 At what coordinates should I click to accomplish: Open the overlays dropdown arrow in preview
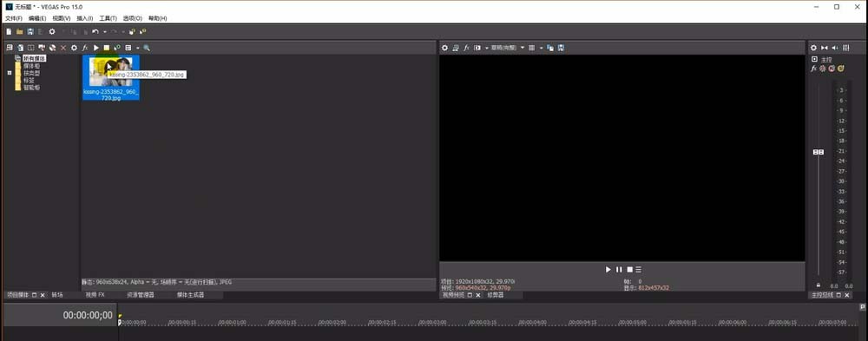(541, 49)
